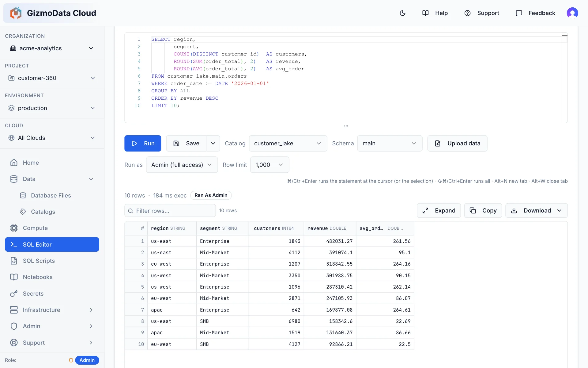Open the main schema dropdown
Image resolution: width=588 pixels, height=368 pixels.
[390, 143]
